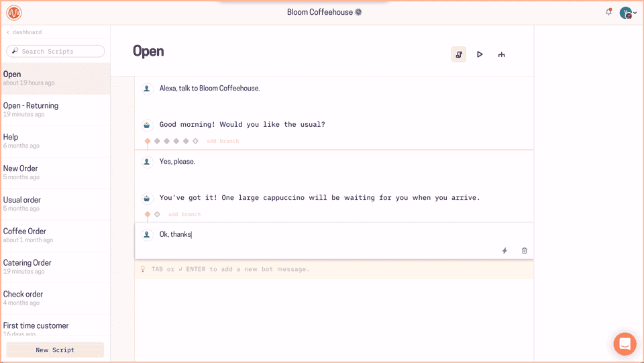Click 'Good morning! Would you like the usual?' text
644x363 pixels.
coord(242,124)
